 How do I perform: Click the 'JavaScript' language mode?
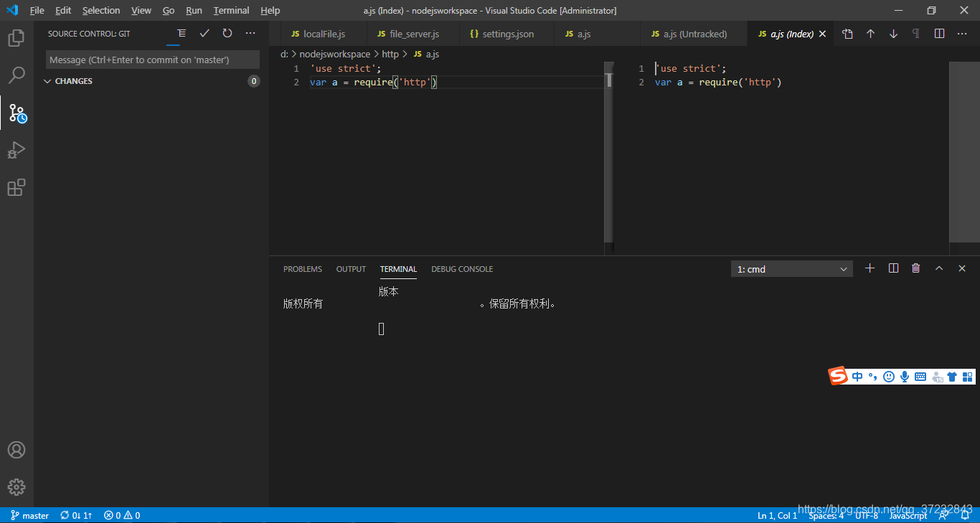pos(908,515)
